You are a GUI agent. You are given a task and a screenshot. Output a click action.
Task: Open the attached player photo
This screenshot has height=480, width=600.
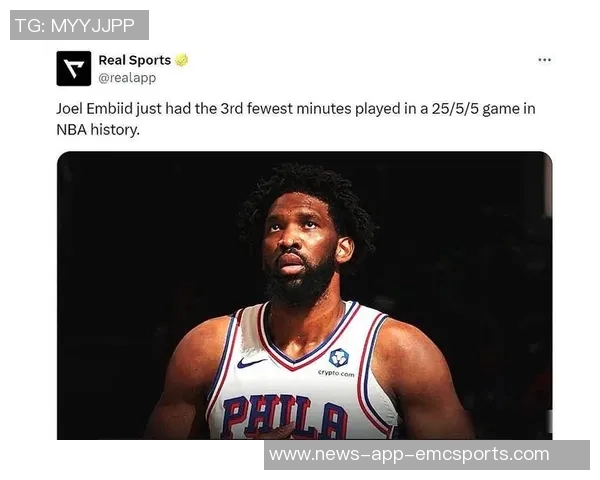coord(305,295)
